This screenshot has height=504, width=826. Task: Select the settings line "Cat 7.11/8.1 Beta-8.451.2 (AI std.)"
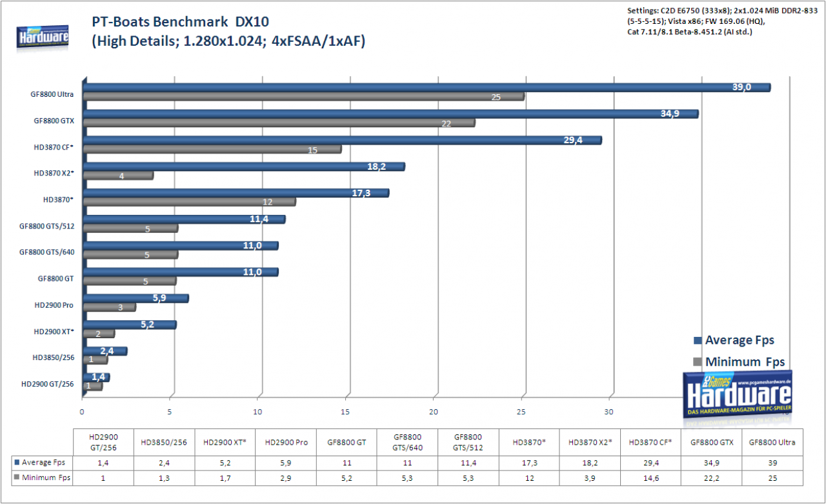click(689, 32)
